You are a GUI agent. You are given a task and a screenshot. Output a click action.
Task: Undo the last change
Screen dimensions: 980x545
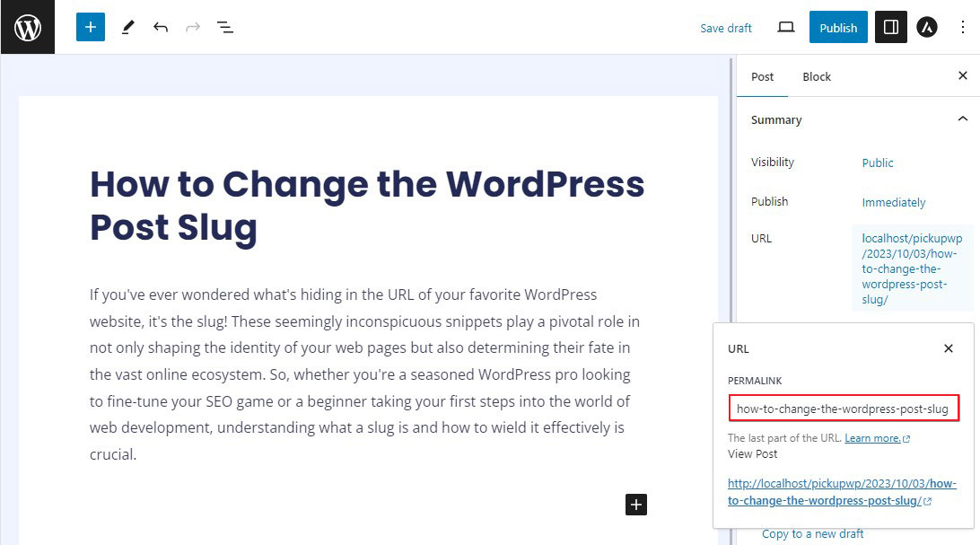tap(161, 27)
